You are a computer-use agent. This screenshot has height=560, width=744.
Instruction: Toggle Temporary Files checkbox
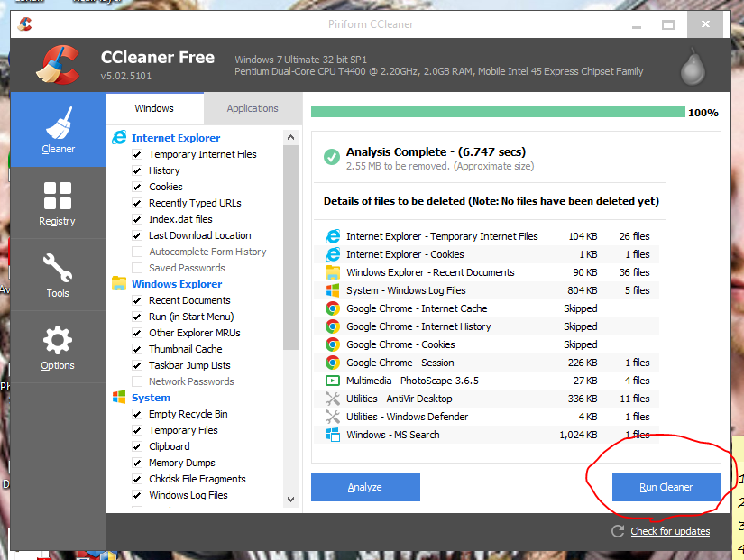137,430
